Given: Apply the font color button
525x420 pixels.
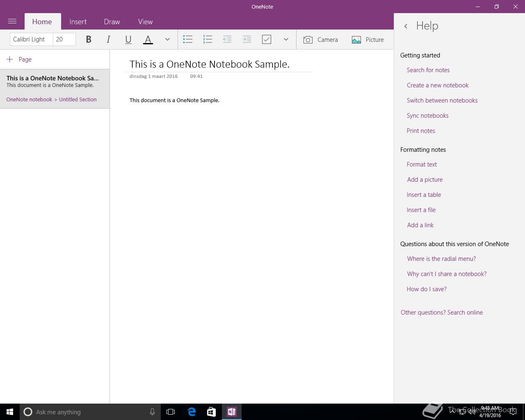Looking at the screenshot, I should point(148,39).
